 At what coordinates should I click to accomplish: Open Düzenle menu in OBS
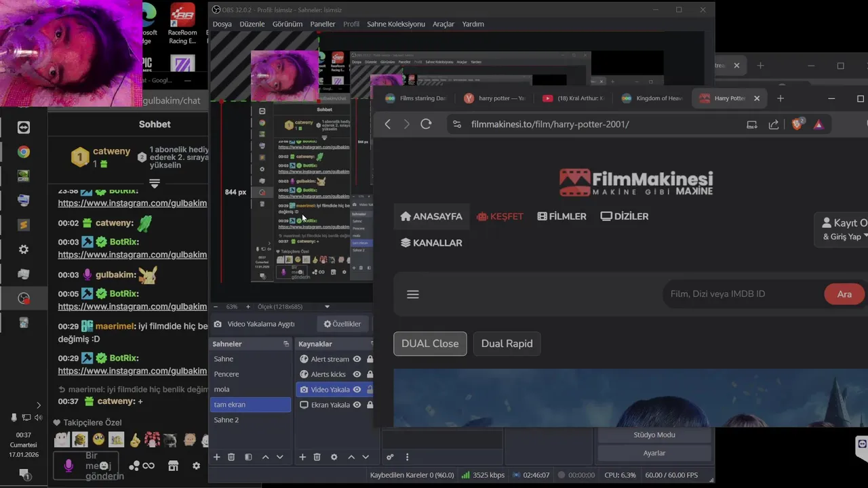(x=252, y=24)
